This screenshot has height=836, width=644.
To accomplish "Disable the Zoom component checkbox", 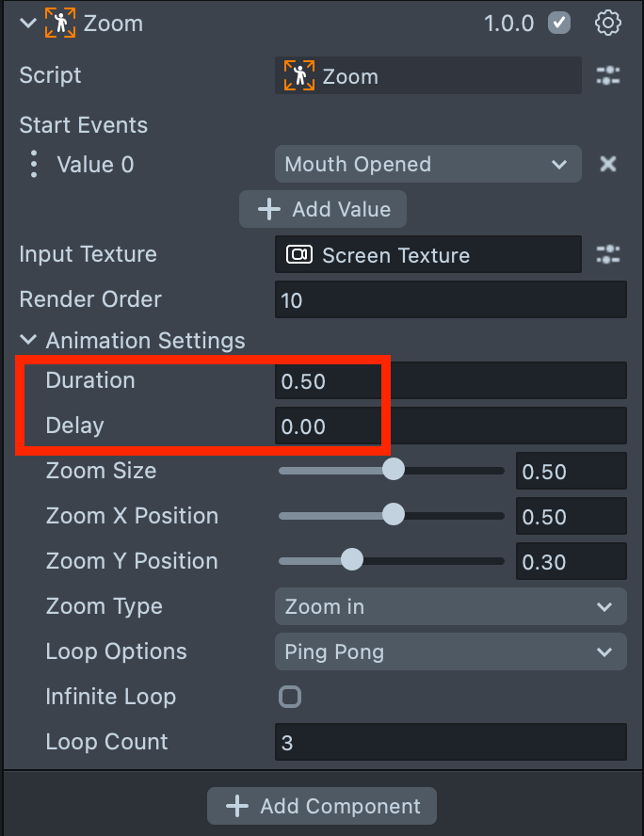I will point(560,24).
